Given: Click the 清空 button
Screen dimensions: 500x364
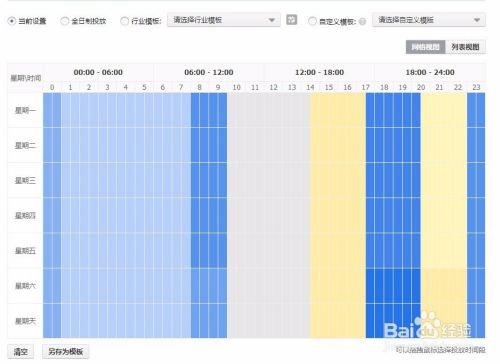Looking at the screenshot, I should point(20,351).
